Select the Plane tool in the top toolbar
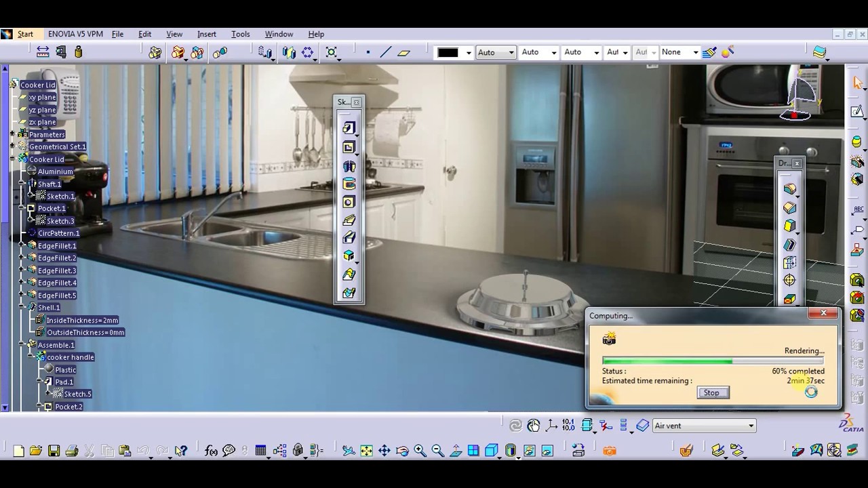Viewport: 868px width, 488px height. point(404,52)
